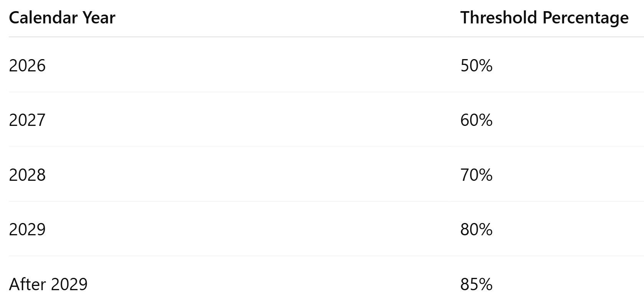Click the 70% percentage value
The height and width of the screenshot is (304, 644).
tap(476, 175)
